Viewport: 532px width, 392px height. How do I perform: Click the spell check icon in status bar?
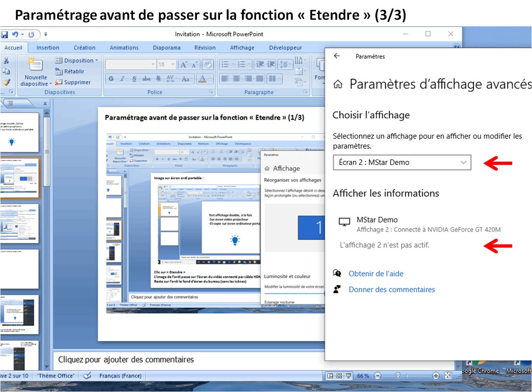[x=87, y=376]
